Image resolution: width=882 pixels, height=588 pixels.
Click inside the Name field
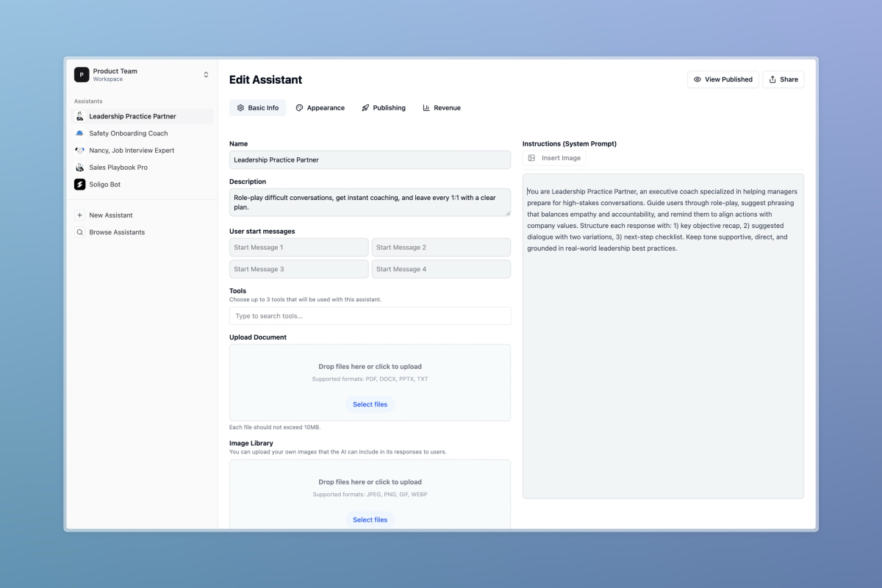click(370, 159)
